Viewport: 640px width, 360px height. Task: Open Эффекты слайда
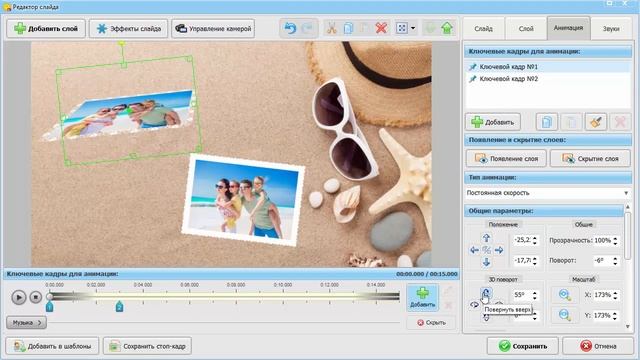[128, 29]
